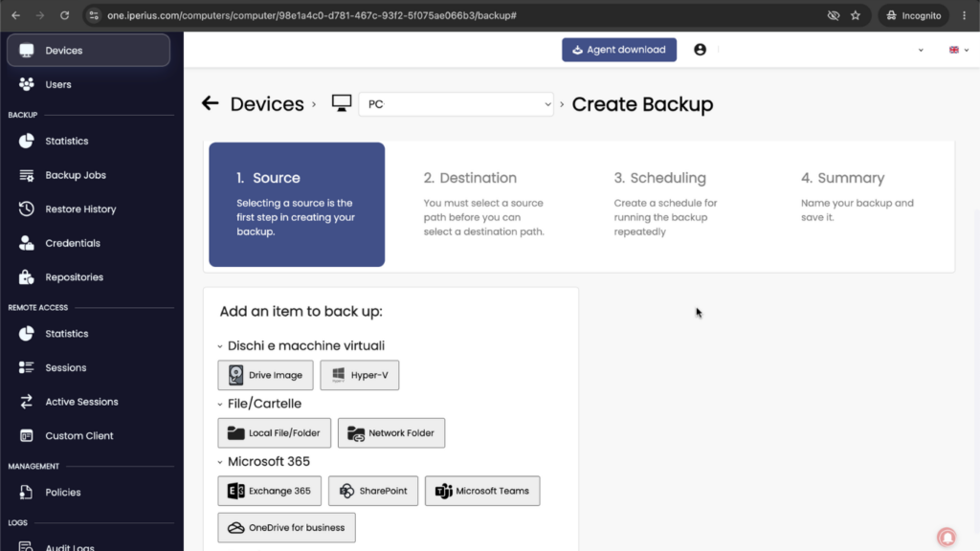Choose OneDrive for business source
The image size is (980, 551).
click(x=286, y=528)
